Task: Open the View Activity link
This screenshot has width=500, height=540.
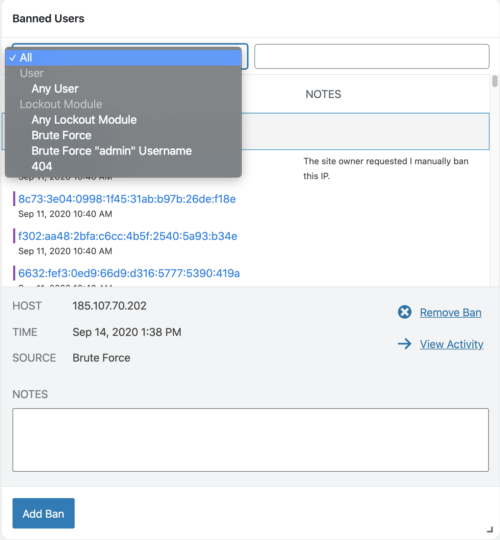Action: [451, 344]
